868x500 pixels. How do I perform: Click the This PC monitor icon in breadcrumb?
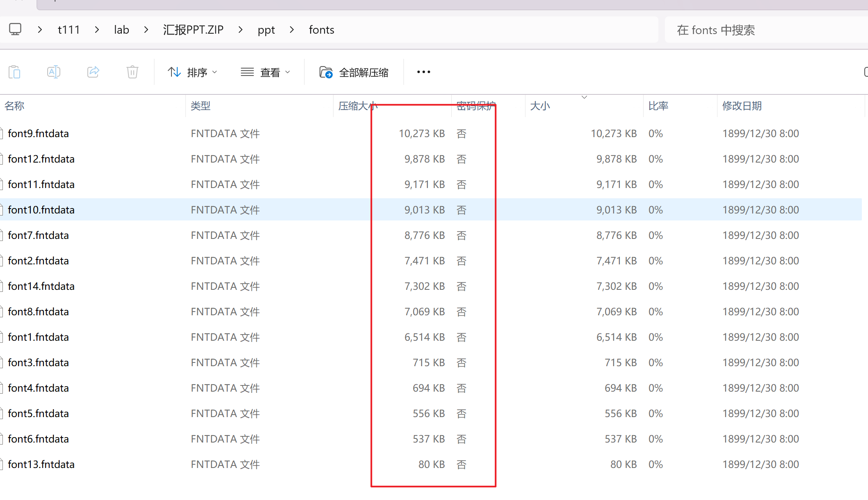(15, 30)
